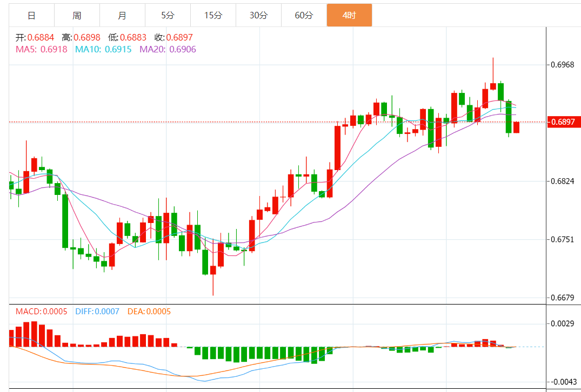Select the 15分 interval tab

[213, 15]
